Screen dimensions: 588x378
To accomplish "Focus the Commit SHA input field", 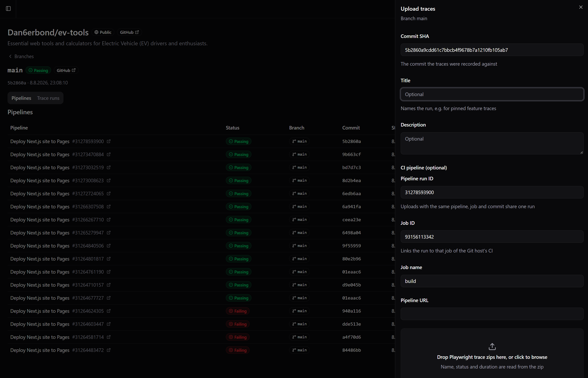I will [492, 50].
